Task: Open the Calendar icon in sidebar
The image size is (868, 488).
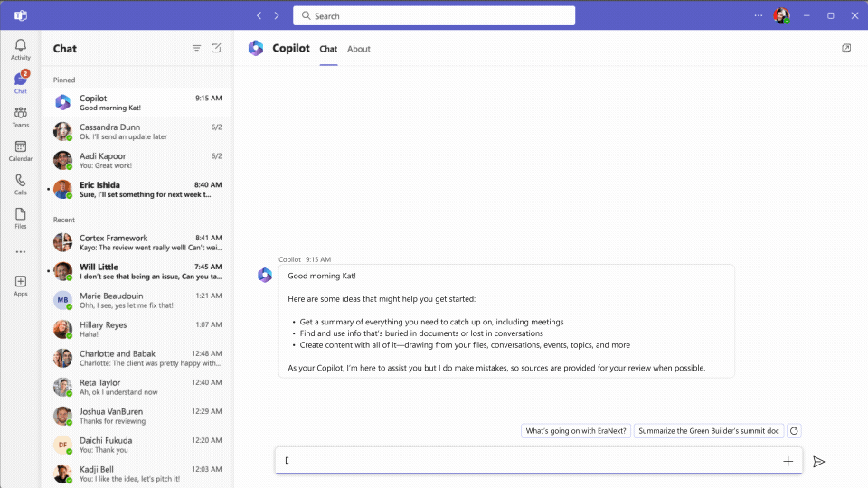Action: (x=20, y=150)
